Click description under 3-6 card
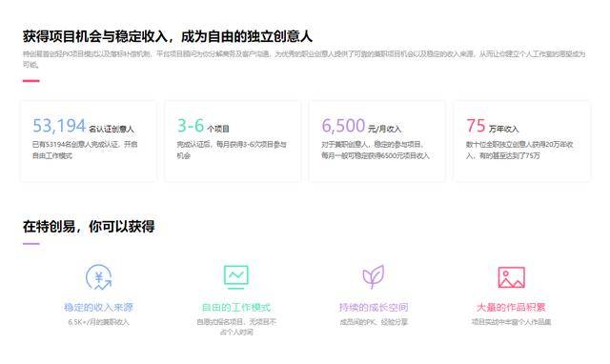This screenshot has height=364, width=610. (232, 150)
